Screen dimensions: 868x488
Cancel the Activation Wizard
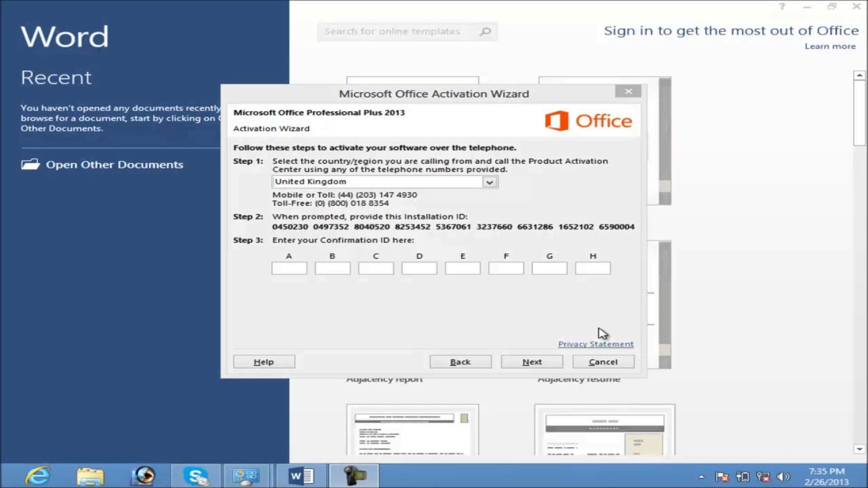tap(603, 362)
